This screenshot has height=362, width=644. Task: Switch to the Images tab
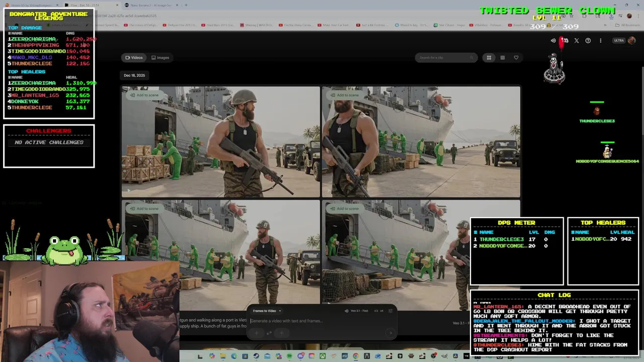point(160,57)
